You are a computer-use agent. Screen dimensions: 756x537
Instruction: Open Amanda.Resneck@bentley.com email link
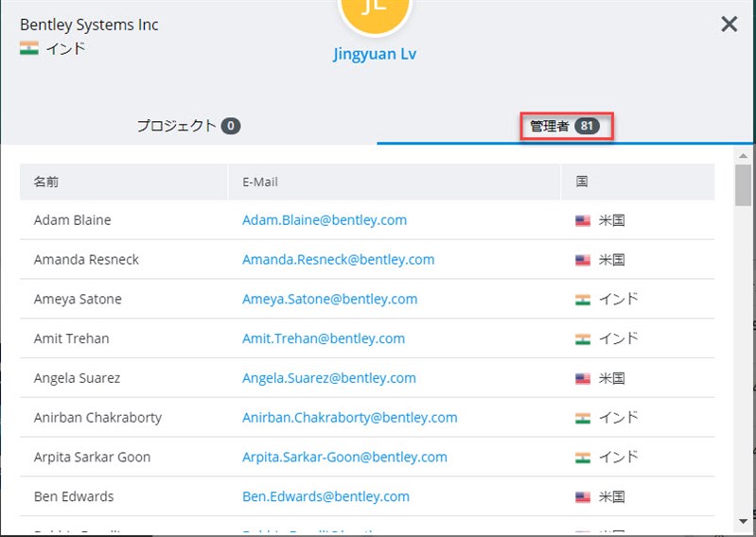click(338, 260)
